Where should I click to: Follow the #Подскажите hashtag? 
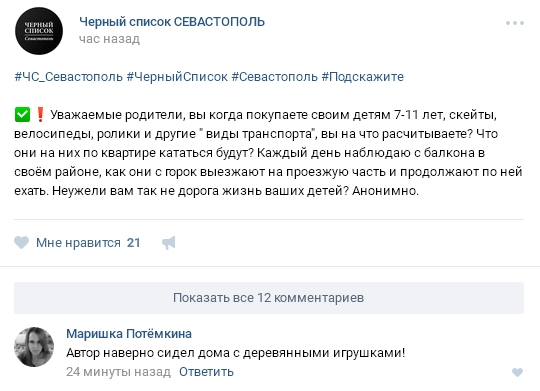tap(363, 76)
